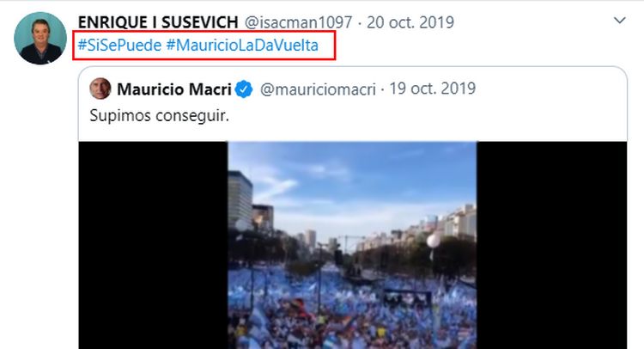Image resolution: width=644 pixels, height=349 pixels.
Task: Click the Mauricio Macri display name
Action: click(x=174, y=89)
